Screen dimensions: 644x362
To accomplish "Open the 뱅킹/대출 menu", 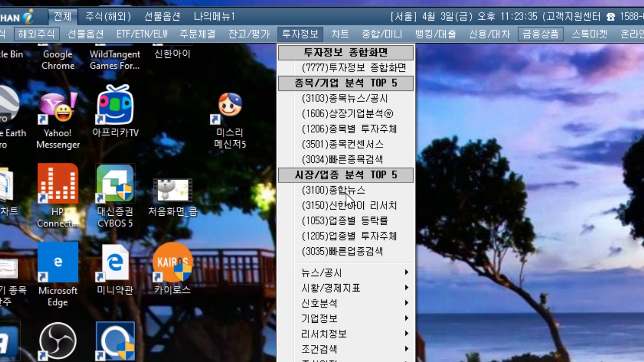I will click(436, 34).
